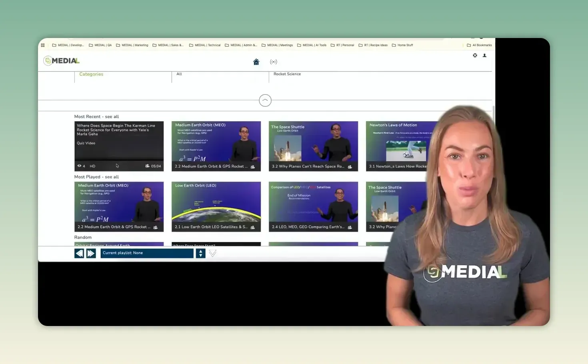The height and width of the screenshot is (364, 588).
Task: Select the Rocket Science category
Action: (287, 74)
